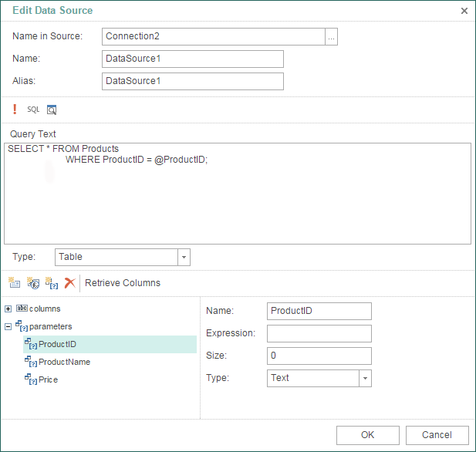
Task: Browse connections with the ellipsis button
Action: click(x=331, y=37)
